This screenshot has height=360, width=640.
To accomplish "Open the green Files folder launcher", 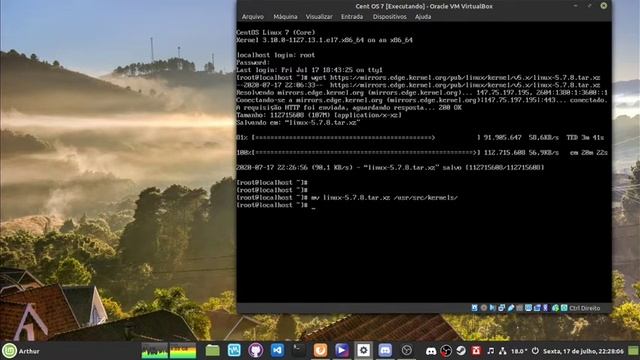I will 213,350.
